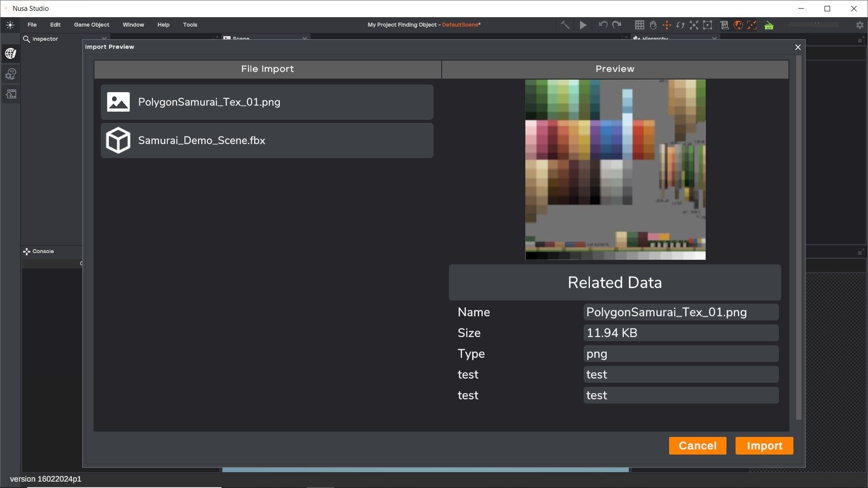Click the green code basket icon
This screenshot has height=488, width=868.
coord(769,25)
